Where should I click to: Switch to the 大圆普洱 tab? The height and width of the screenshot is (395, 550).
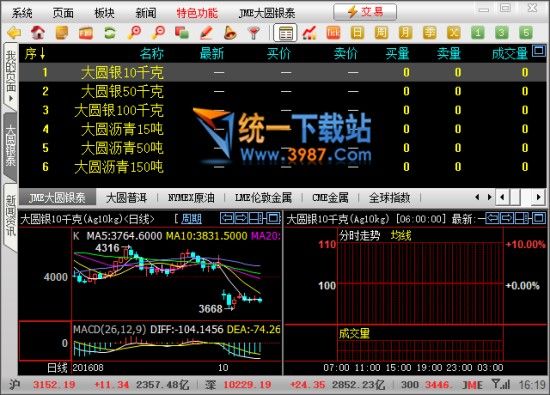(x=126, y=198)
